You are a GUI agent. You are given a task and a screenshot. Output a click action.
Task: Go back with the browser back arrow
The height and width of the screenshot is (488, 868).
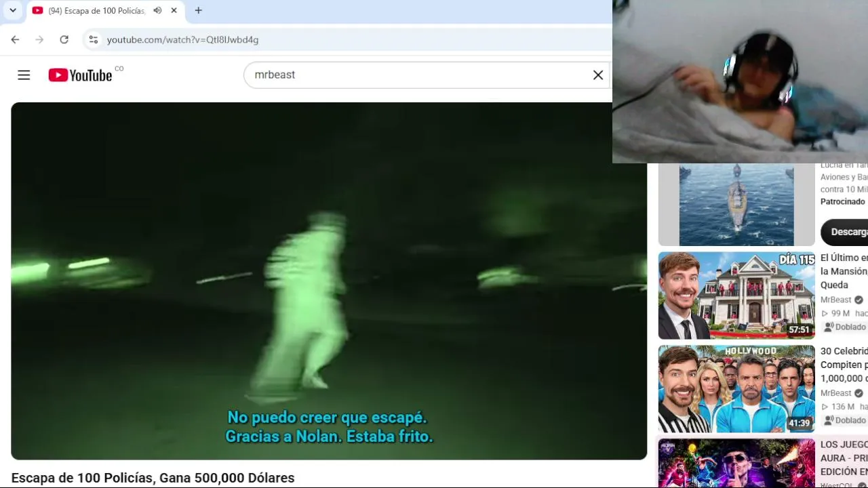15,40
